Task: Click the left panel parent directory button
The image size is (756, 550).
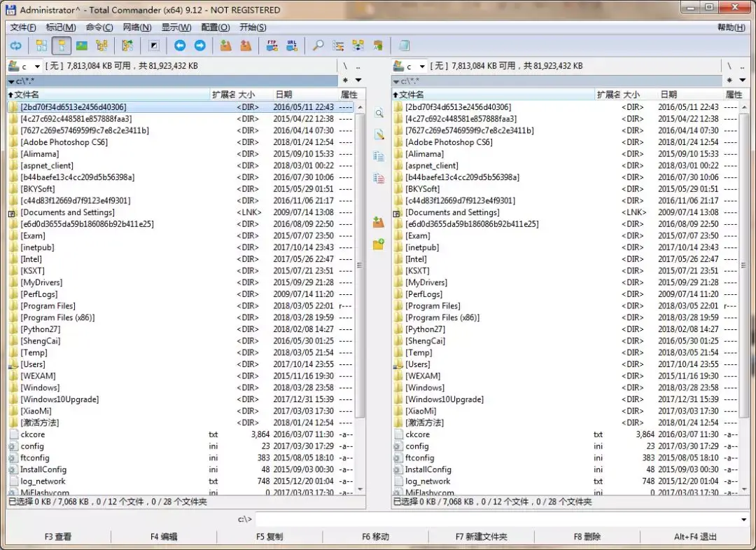Action: coord(358,66)
